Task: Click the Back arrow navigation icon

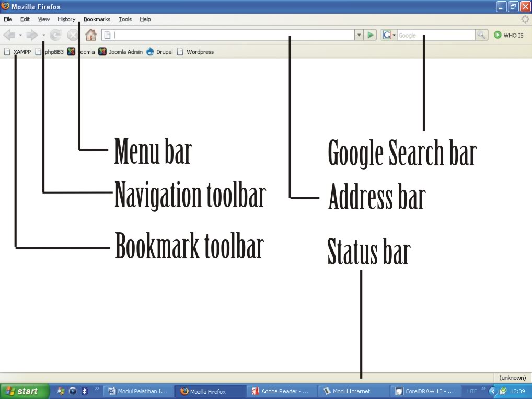Action: [x=9, y=35]
